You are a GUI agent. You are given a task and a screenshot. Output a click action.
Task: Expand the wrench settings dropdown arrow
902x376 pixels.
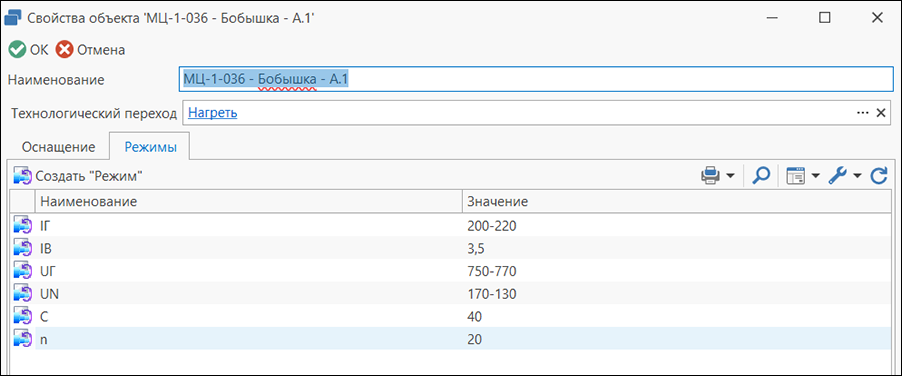[857, 176]
